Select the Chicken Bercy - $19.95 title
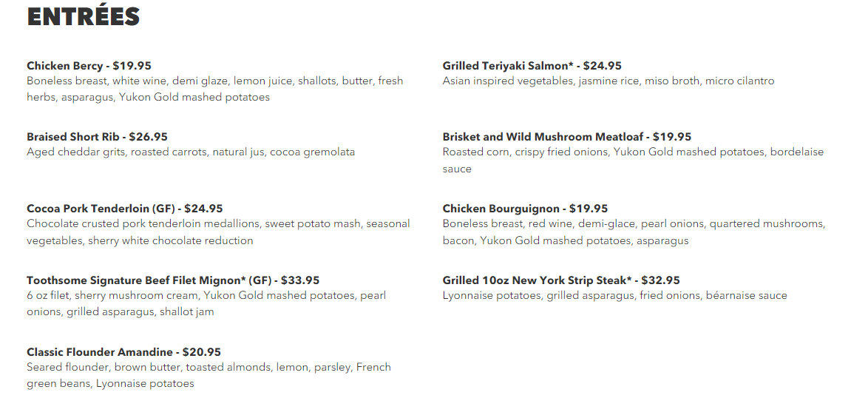 (89, 66)
